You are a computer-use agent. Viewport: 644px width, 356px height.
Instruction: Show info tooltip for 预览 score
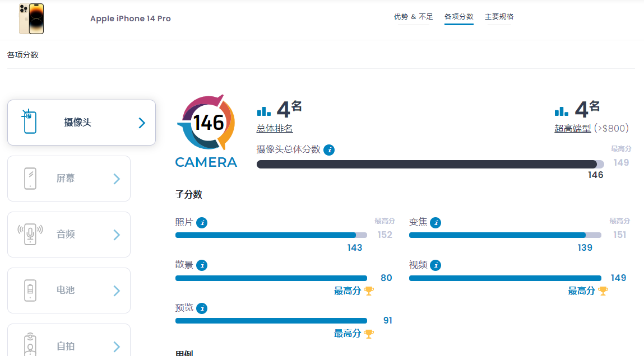point(202,308)
